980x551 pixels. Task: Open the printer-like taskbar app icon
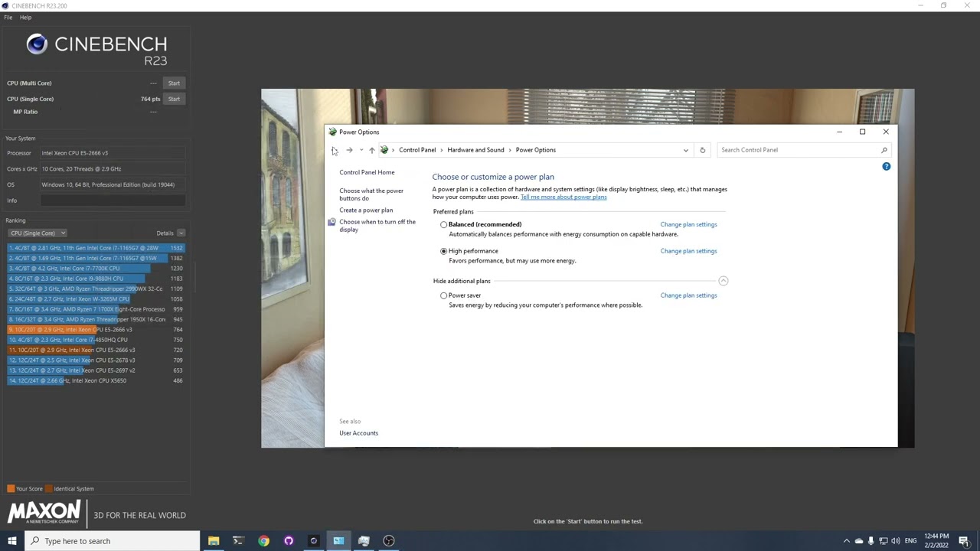pyautogui.click(x=364, y=541)
